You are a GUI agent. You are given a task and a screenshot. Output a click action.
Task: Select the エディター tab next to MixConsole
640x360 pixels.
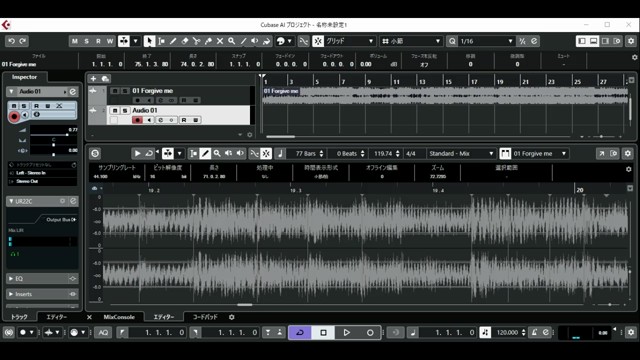[x=164, y=317]
